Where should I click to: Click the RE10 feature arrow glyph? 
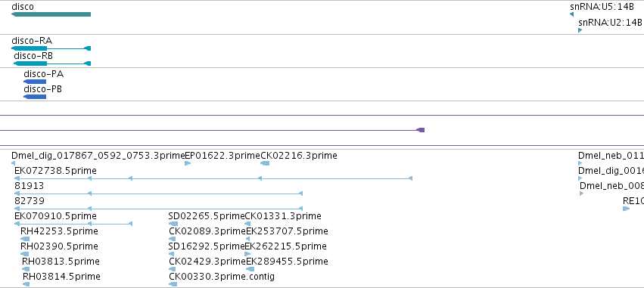(627, 209)
